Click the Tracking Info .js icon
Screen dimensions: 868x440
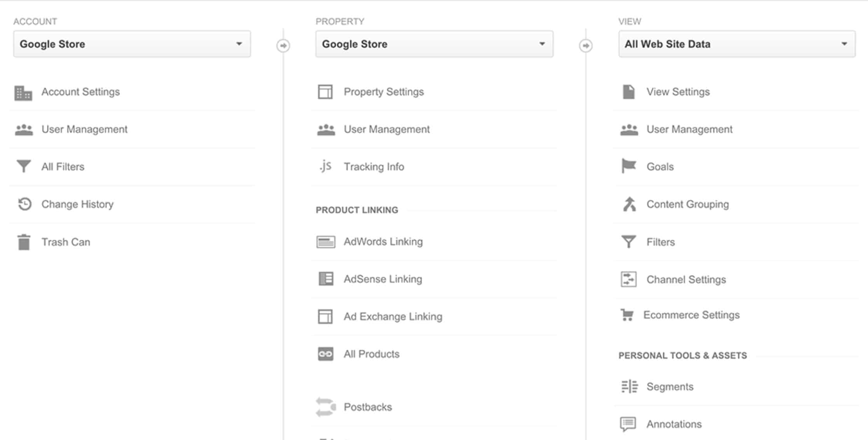coord(326,166)
